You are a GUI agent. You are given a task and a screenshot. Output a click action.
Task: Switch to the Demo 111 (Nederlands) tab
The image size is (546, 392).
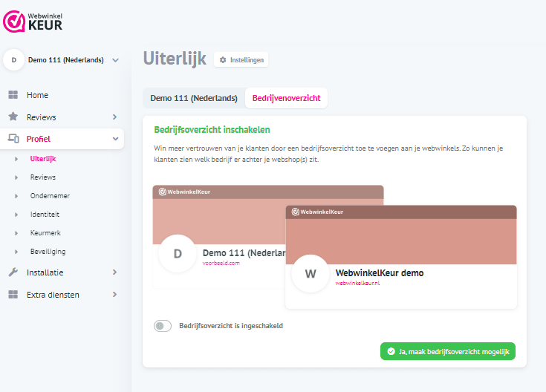click(193, 98)
